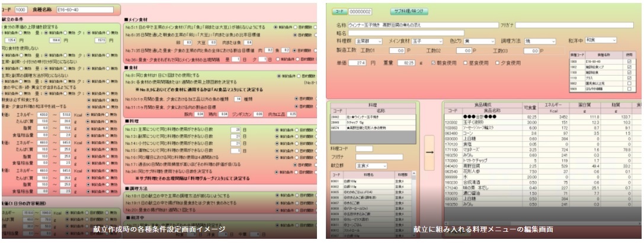
Task: Click the empty 料理コード input field
Action: (364, 148)
